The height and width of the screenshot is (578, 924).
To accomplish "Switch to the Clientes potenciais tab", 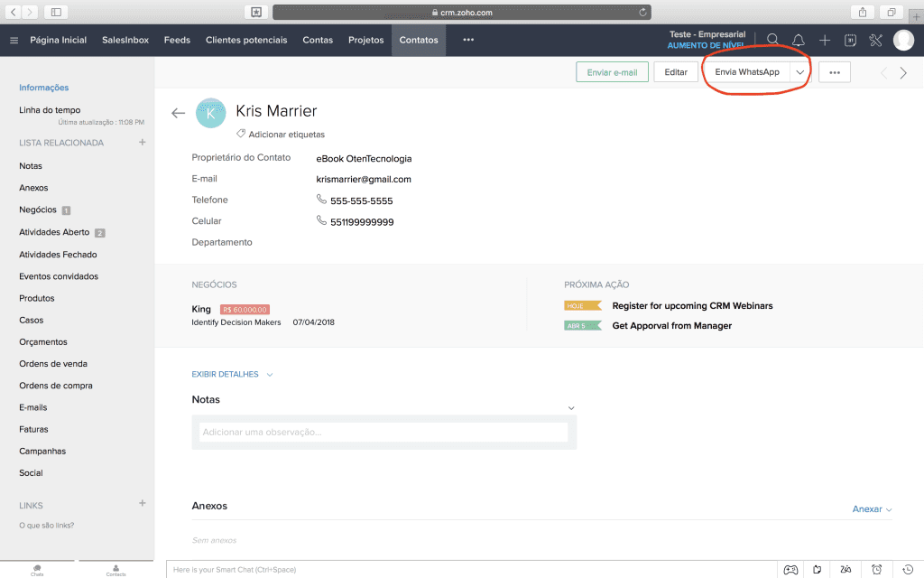I will click(x=246, y=40).
